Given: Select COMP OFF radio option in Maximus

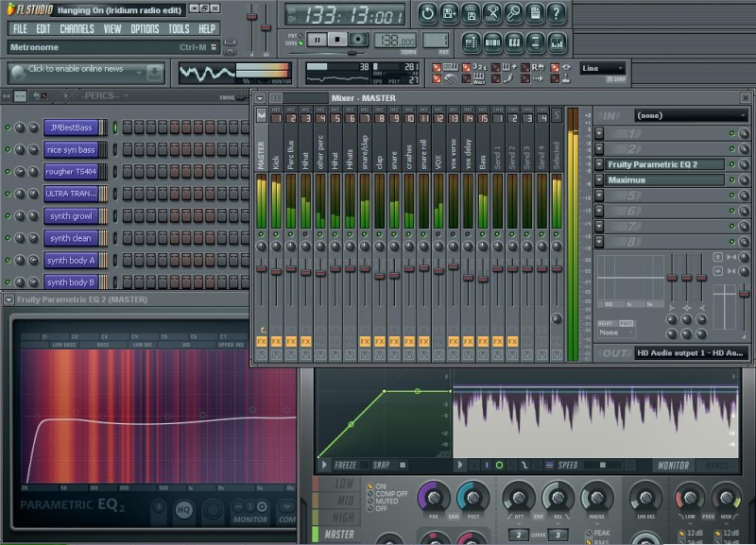Looking at the screenshot, I should pyautogui.click(x=370, y=494).
